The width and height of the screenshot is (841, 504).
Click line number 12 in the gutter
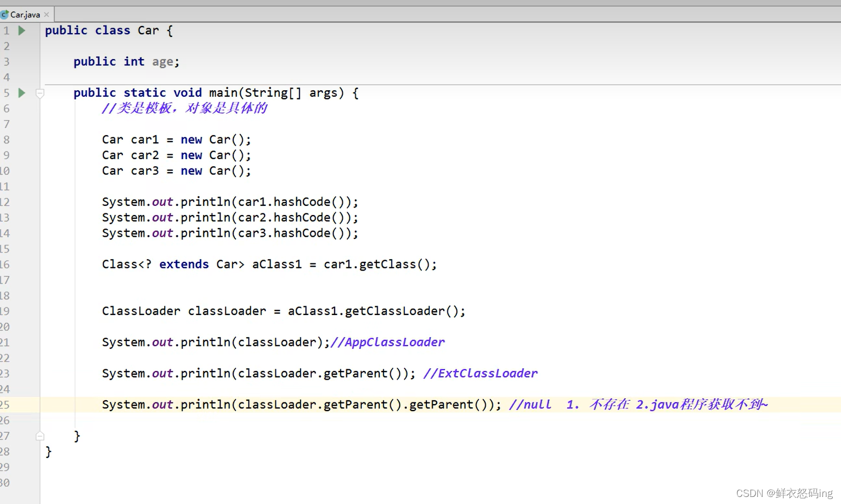point(5,202)
